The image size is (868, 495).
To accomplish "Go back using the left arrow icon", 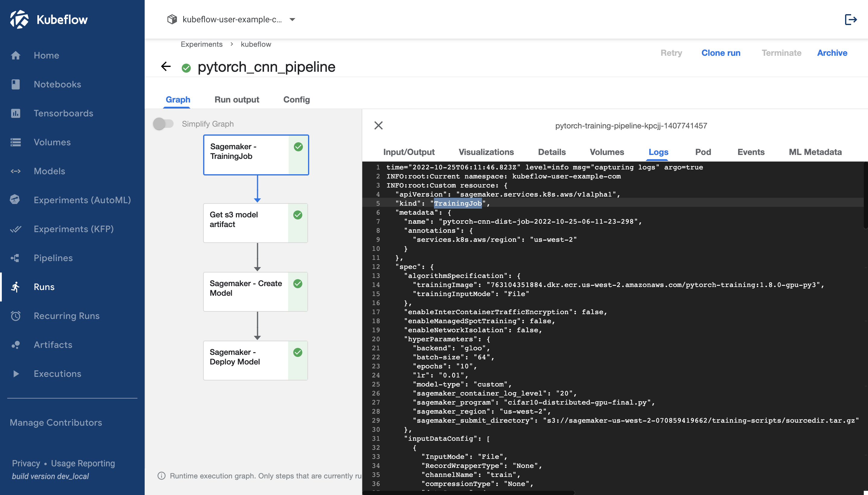I will pyautogui.click(x=166, y=67).
